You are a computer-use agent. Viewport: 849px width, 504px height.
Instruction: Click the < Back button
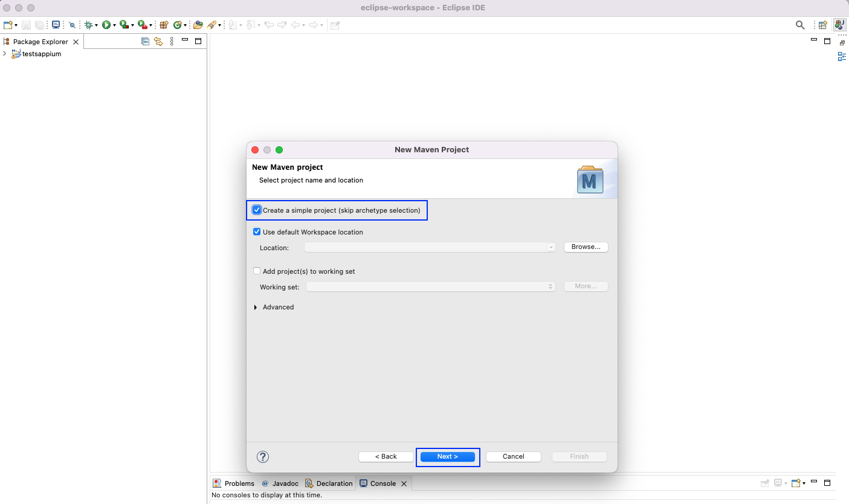[x=386, y=457]
